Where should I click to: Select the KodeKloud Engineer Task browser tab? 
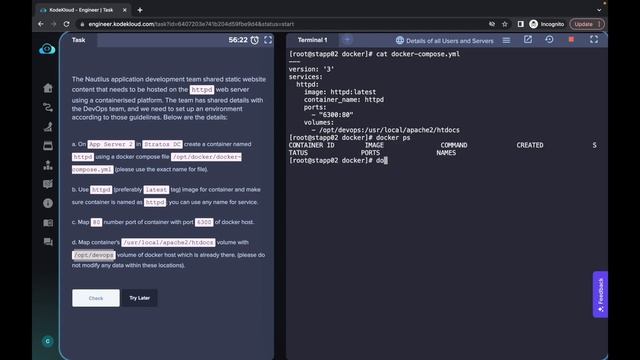[x=82, y=10]
